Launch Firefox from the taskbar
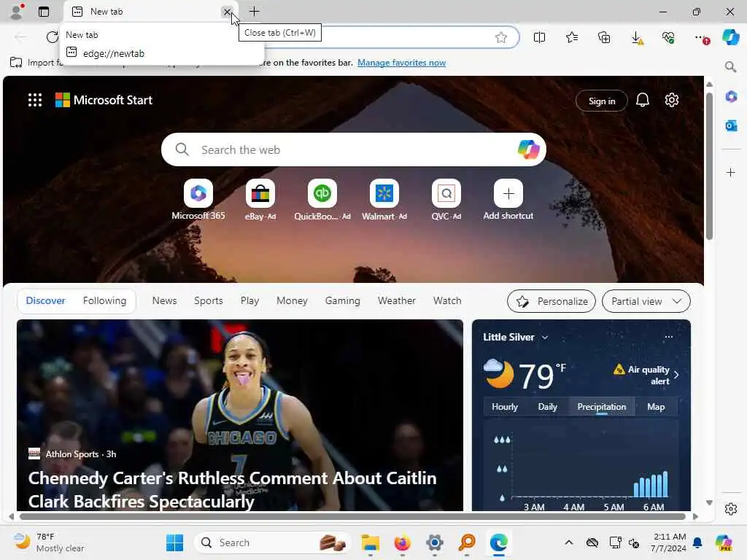This screenshot has width=747, height=560. (403, 542)
